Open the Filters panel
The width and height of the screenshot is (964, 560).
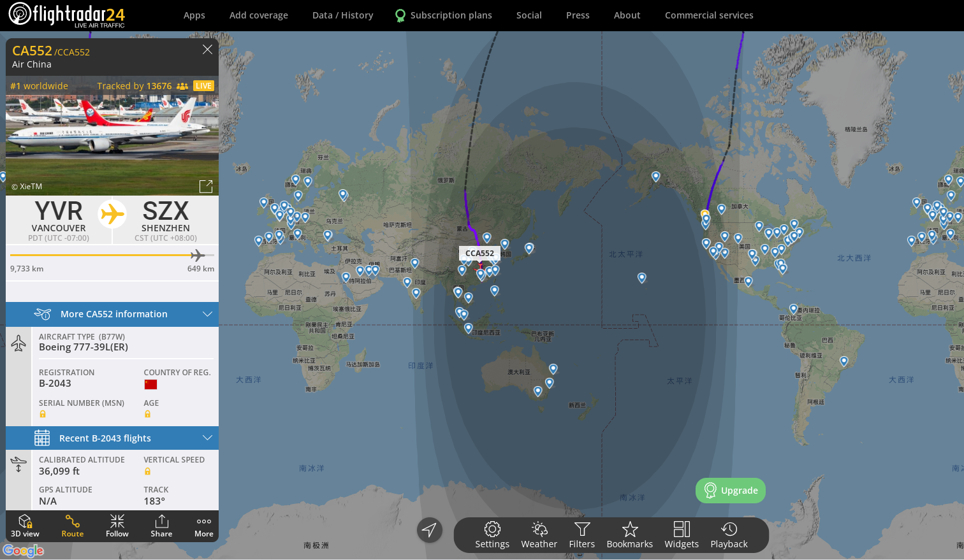(581, 535)
